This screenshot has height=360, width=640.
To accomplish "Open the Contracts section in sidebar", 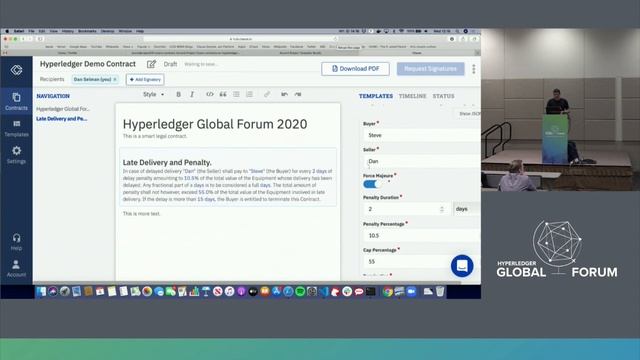I will pos(16,101).
